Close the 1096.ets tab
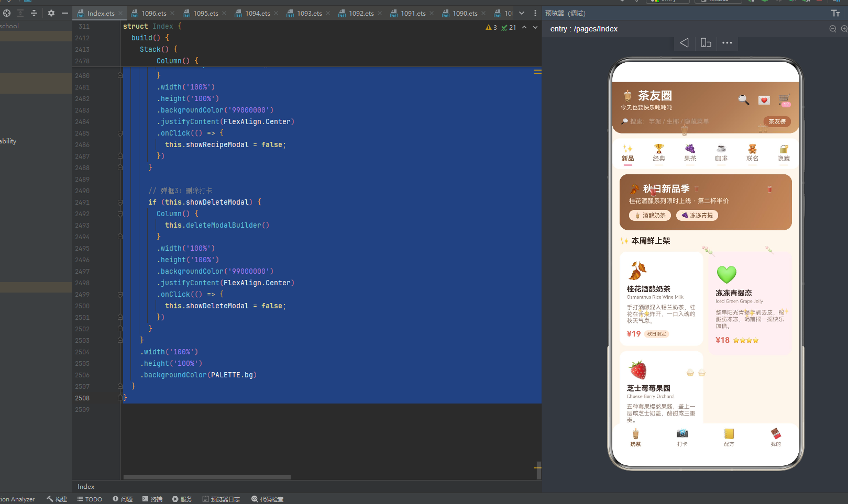The width and height of the screenshot is (848, 504). pos(172,13)
